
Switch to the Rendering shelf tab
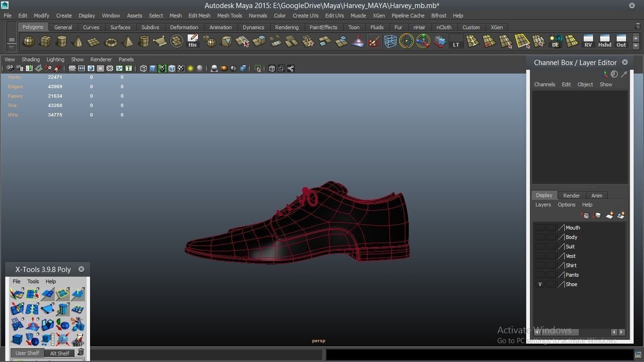[287, 27]
